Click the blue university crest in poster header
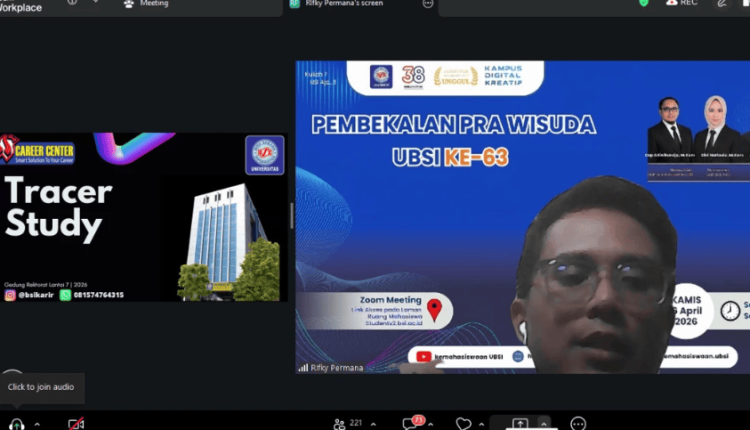750x430 pixels. 381,77
